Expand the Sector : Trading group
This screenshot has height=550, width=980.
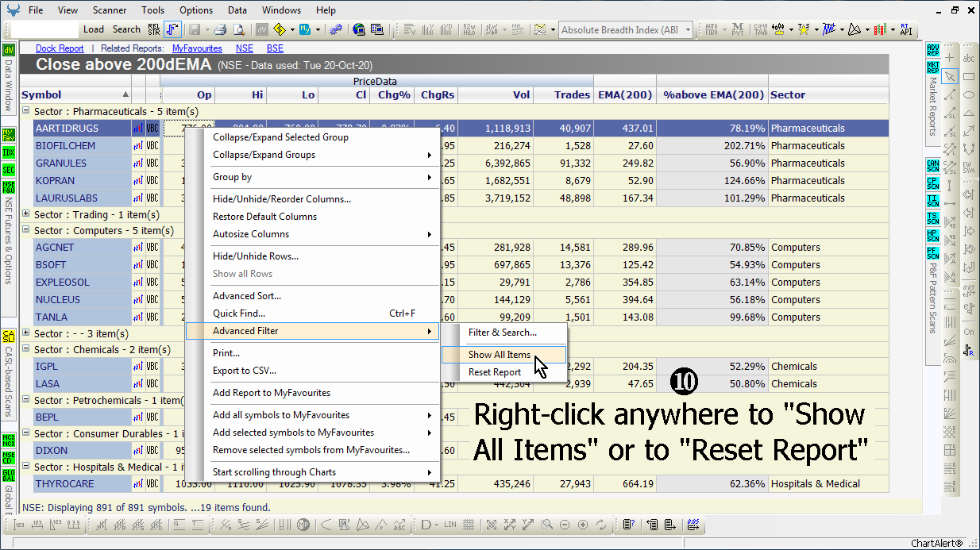click(26, 214)
